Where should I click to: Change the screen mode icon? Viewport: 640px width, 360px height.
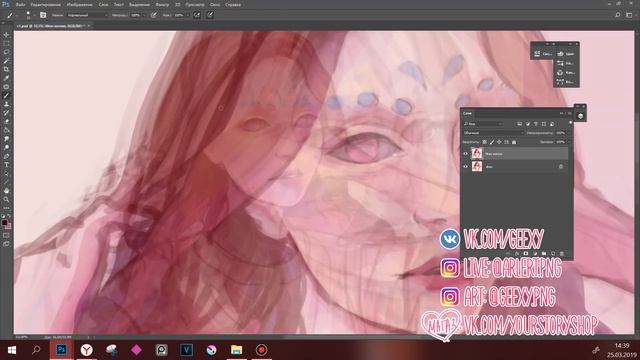point(6,244)
